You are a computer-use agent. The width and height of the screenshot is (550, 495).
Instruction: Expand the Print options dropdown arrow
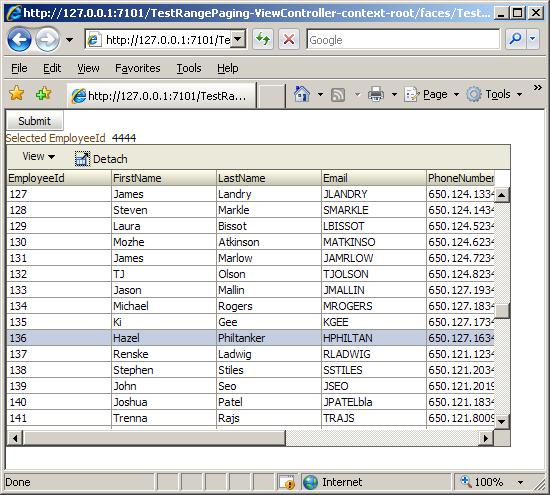point(394,94)
